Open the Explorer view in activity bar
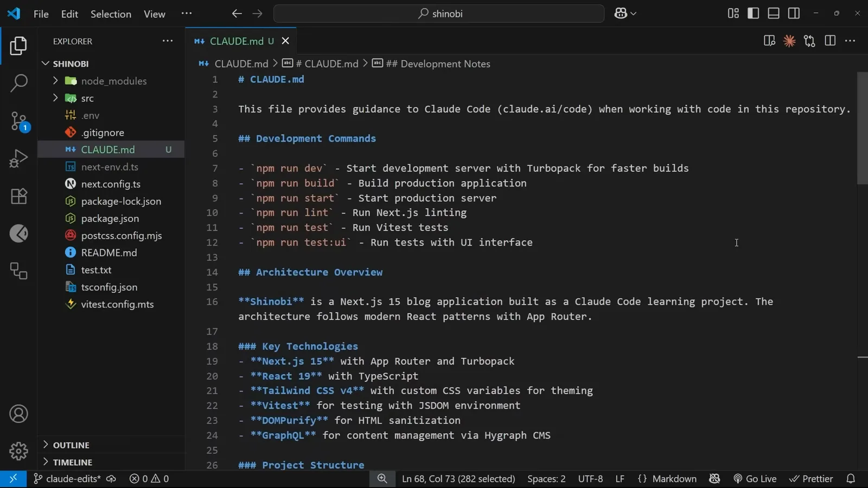 pos(18,46)
